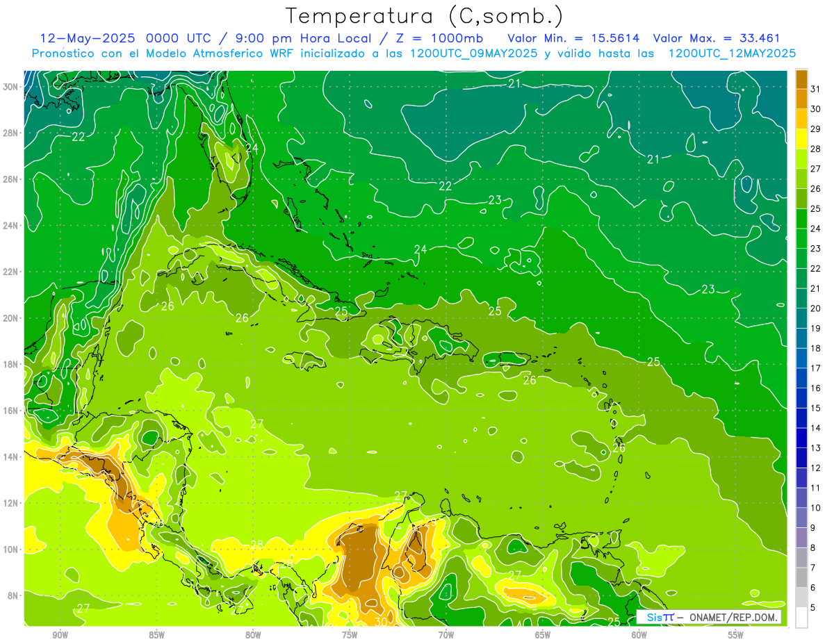Image resolution: width=834 pixels, height=644 pixels.
Task: Click the "1200UTC_09MAY2025" initialization time
Action: pos(474,53)
